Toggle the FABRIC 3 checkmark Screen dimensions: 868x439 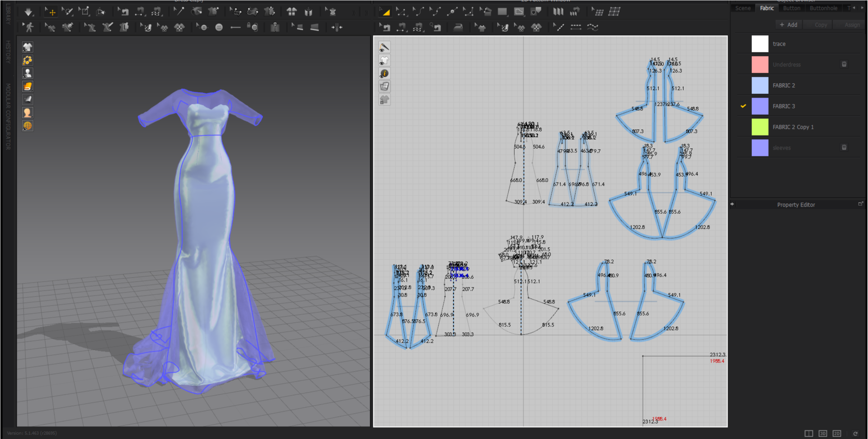point(743,106)
